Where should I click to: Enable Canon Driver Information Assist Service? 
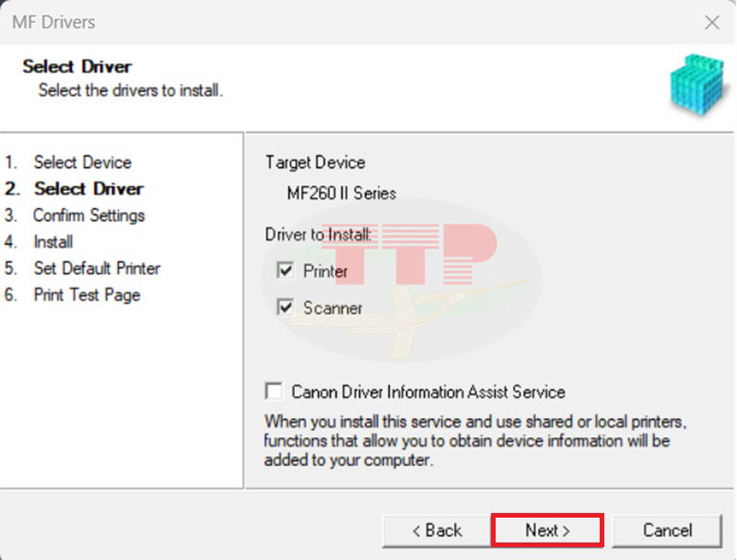tap(274, 391)
